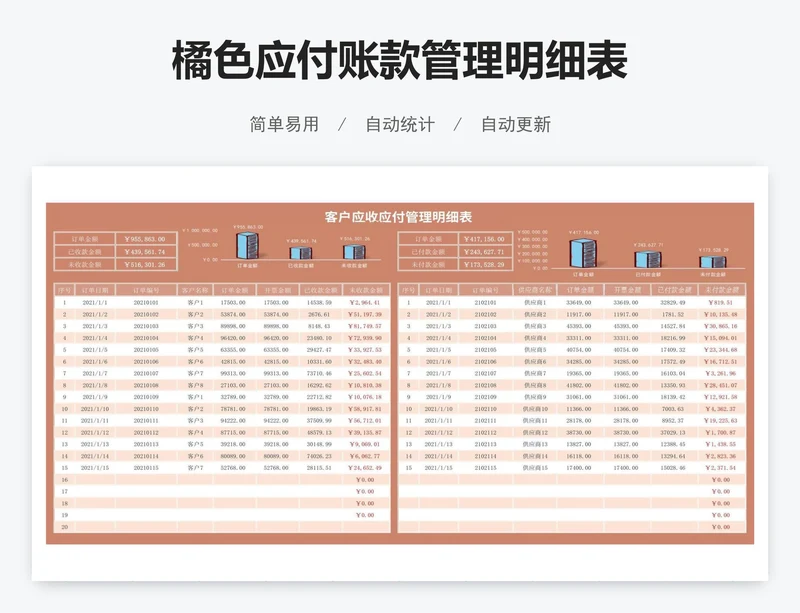
Task: Click the unpaid amount ￥30,865.16
Action: 720,326
